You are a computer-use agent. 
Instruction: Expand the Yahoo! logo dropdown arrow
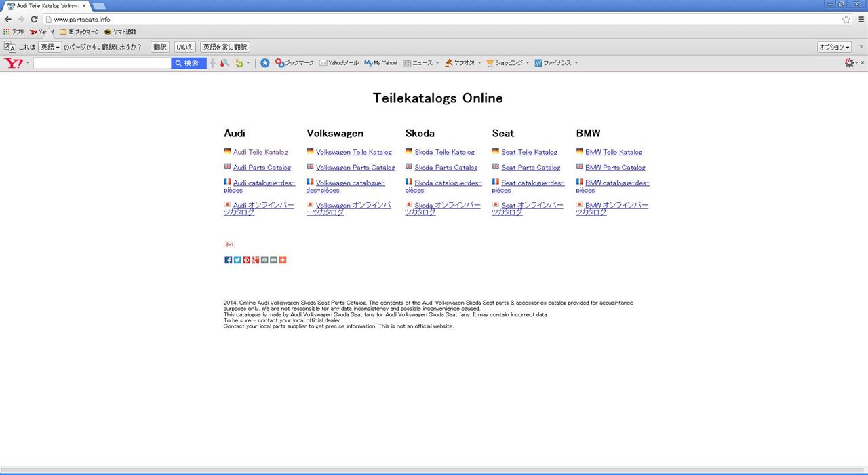[x=28, y=63]
